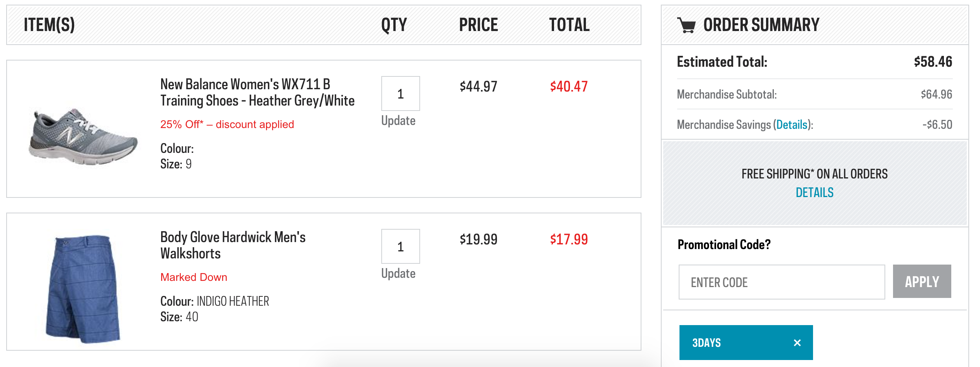Image resolution: width=980 pixels, height=367 pixels.
Task: Click the FREE SHIPPING ON ALL ORDERS banner
Action: [815, 183]
